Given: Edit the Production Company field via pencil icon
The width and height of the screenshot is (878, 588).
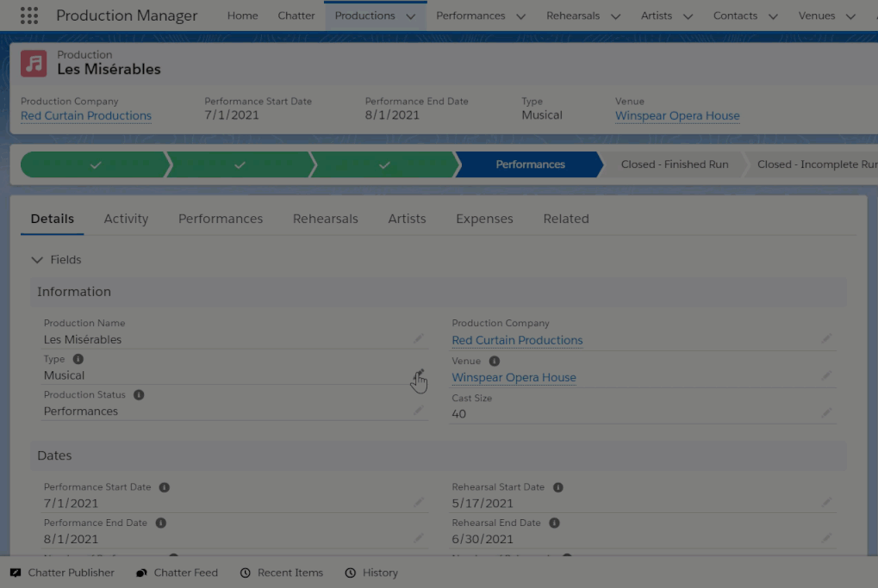Looking at the screenshot, I should tap(826, 339).
